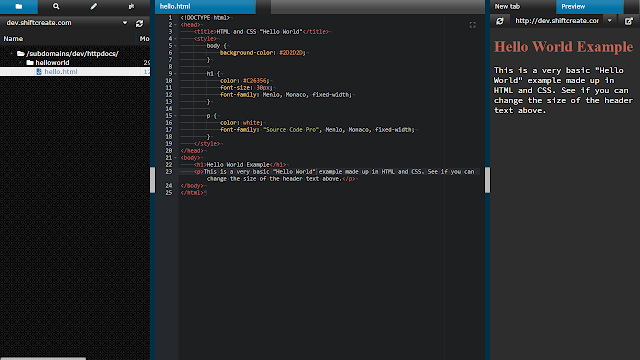Open the file browser panel icon
The height and width of the screenshot is (360, 640).
click(x=19, y=7)
